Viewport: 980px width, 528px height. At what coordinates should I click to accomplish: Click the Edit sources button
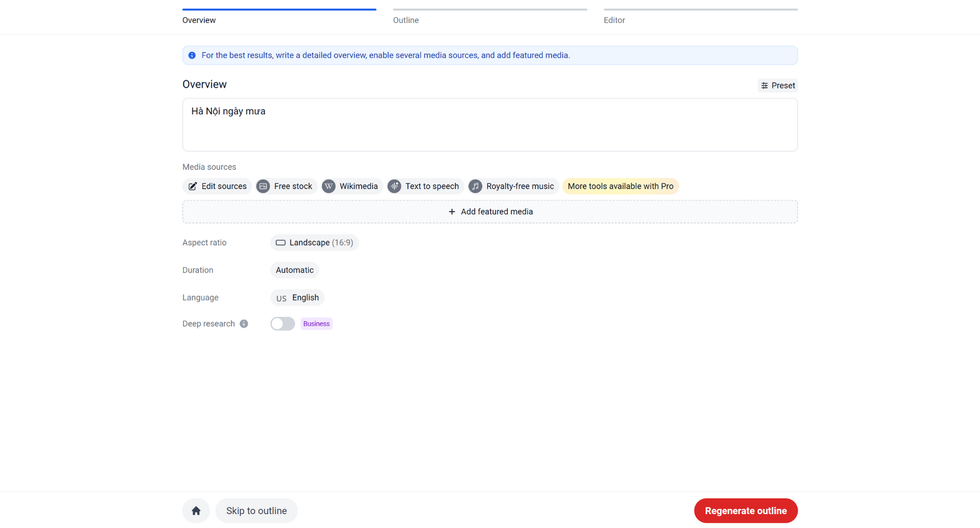[217, 186]
